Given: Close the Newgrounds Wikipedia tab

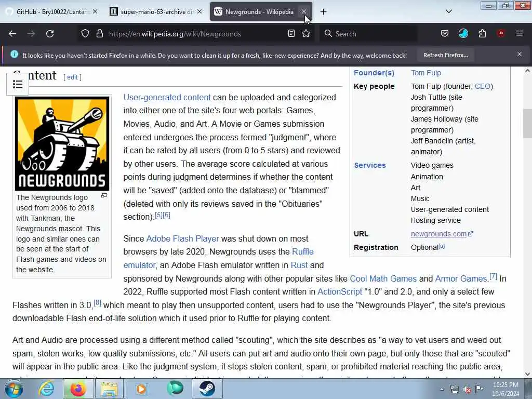Looking at the screenshot, I should coord(303,11).
